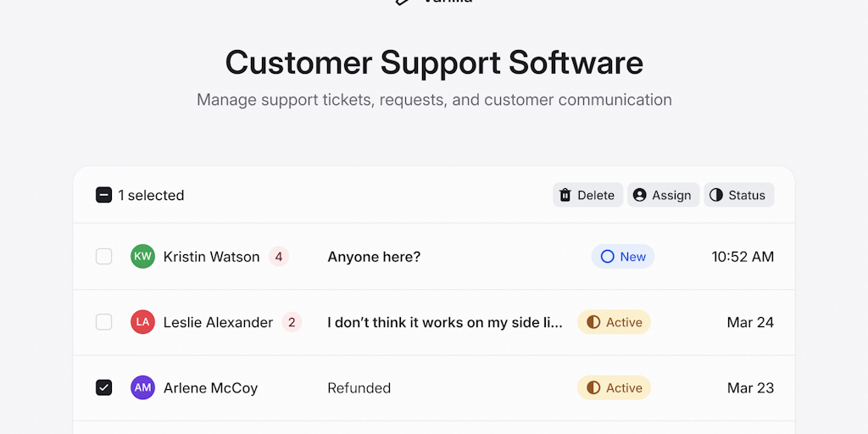Click Leslie Alexander's unread count badge 2

tap(292, 322)
